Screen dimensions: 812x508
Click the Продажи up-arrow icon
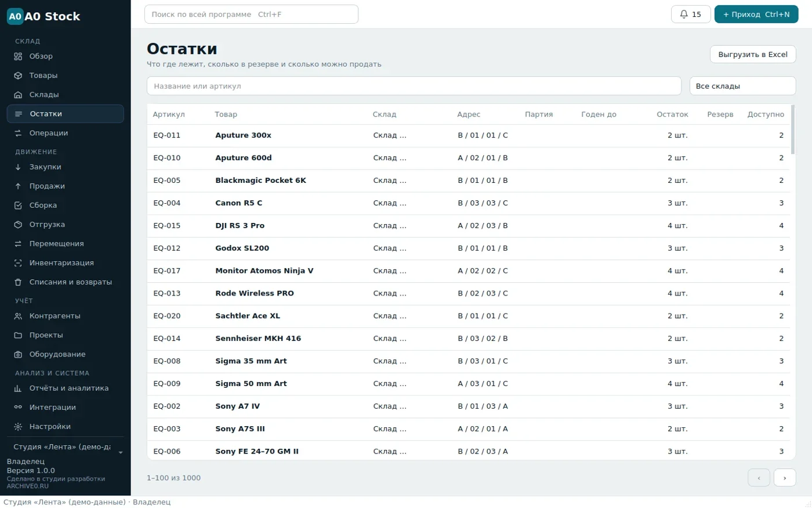[x=18, y=186]
